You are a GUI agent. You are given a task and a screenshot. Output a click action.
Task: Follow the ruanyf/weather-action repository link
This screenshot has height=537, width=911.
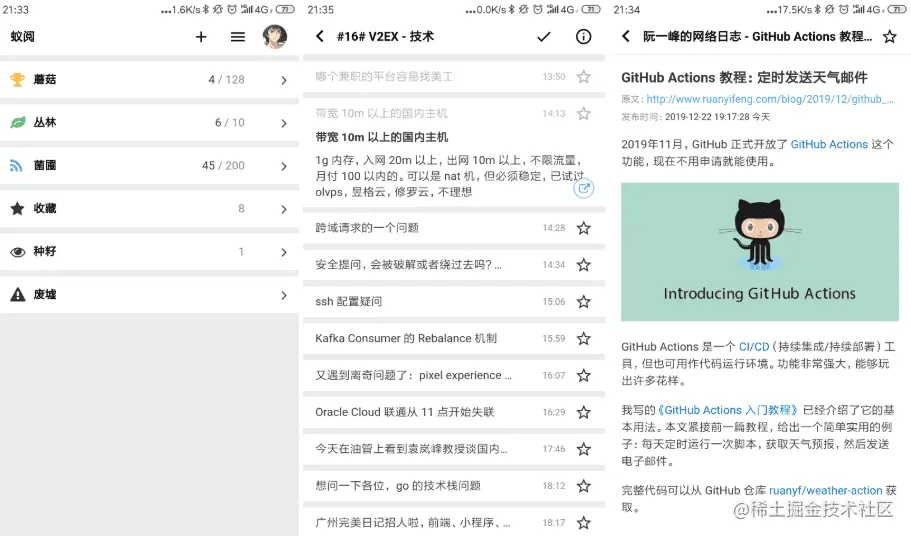[x=826, y=491]
